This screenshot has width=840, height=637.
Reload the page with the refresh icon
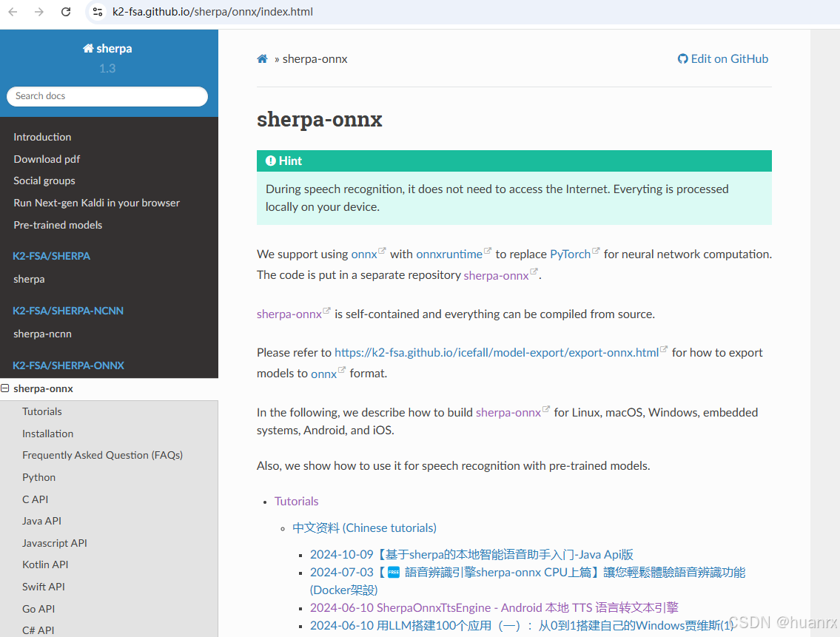(65, 12)
